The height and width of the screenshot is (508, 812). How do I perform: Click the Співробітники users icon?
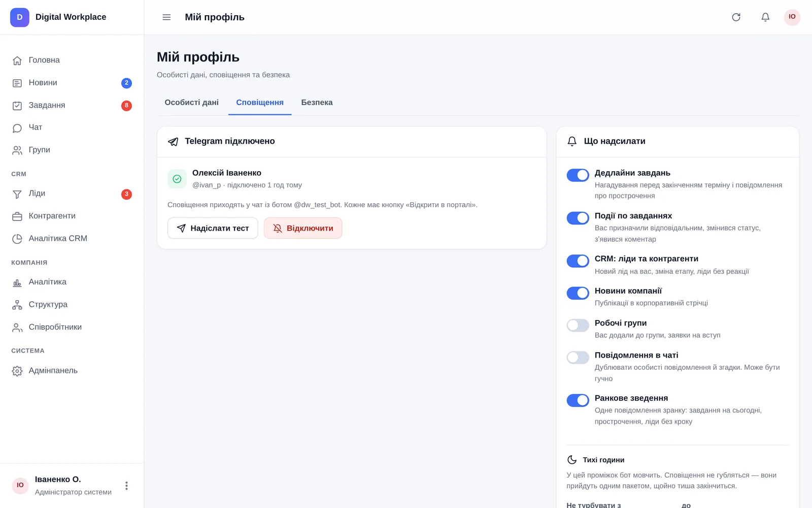pos(17,328)
